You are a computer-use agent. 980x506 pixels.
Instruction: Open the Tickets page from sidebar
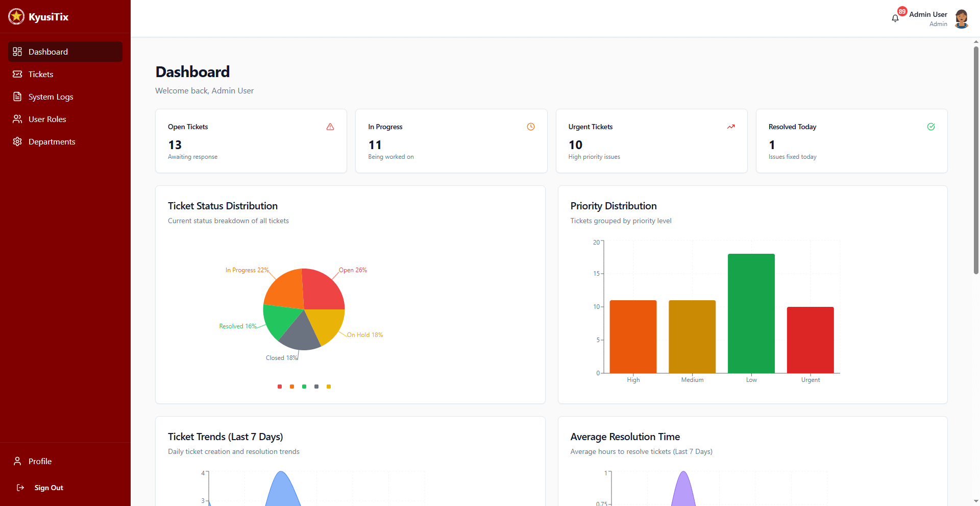point(40,74)
